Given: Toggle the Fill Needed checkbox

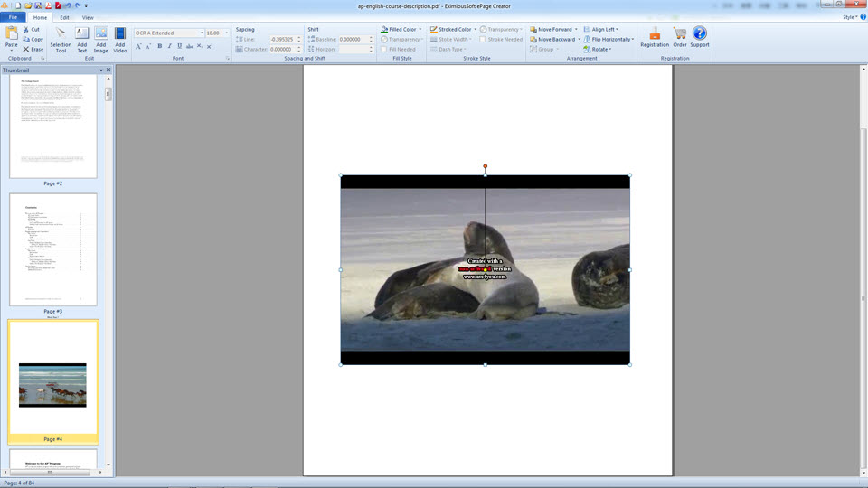Looking at the screenshot, I should click(x=384, y=50).
